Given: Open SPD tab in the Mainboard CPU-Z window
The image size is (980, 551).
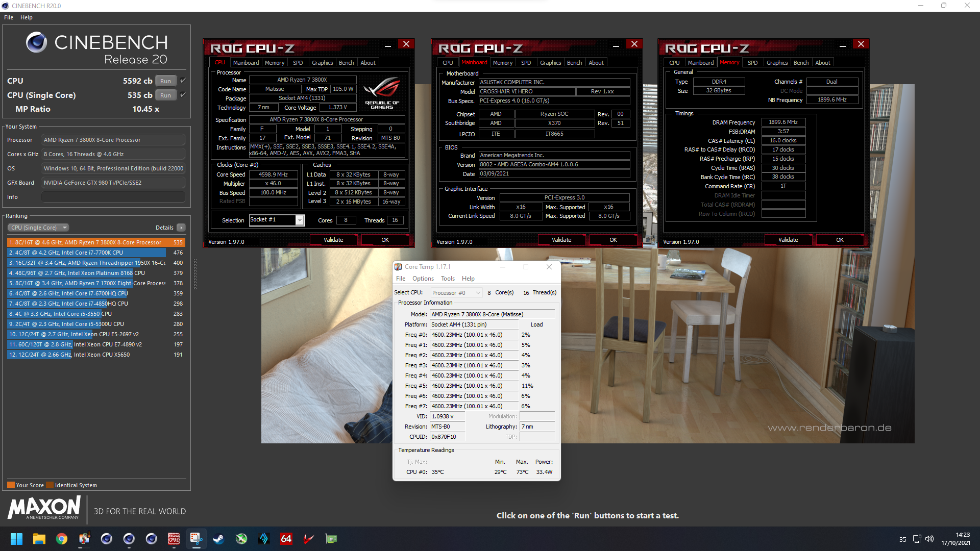Looking at the screenshot, I should [526, 63].
